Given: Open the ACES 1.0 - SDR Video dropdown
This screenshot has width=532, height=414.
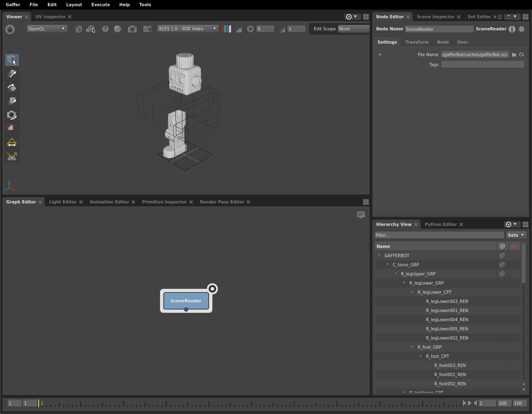Looking at the screenshot, I should pos(187,29).
